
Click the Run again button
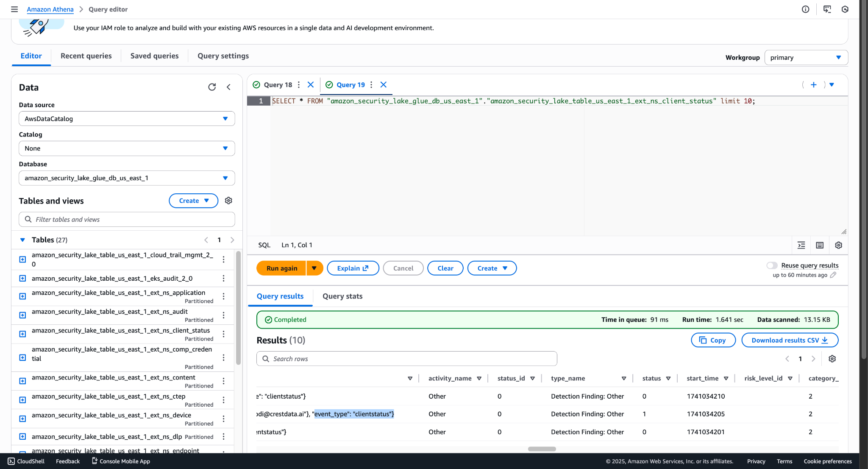[281, 268]
